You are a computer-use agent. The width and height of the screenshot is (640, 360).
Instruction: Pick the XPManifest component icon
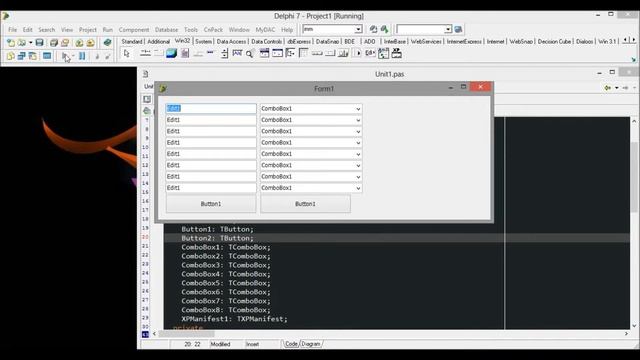(396, 53)
